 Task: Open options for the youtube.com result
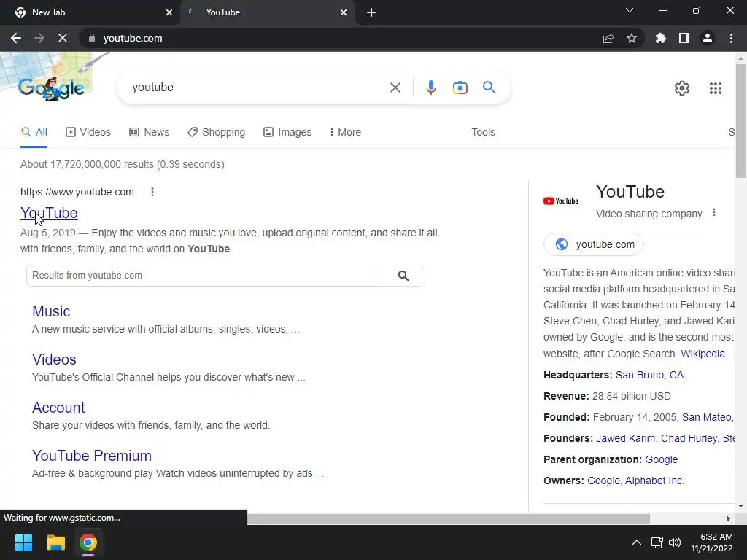click(152, 192)
